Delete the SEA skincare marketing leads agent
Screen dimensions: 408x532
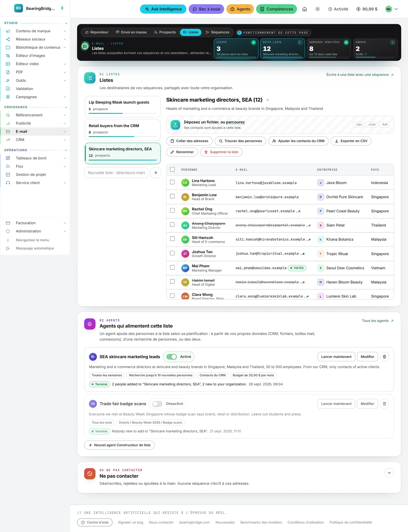tap(384, 357)
